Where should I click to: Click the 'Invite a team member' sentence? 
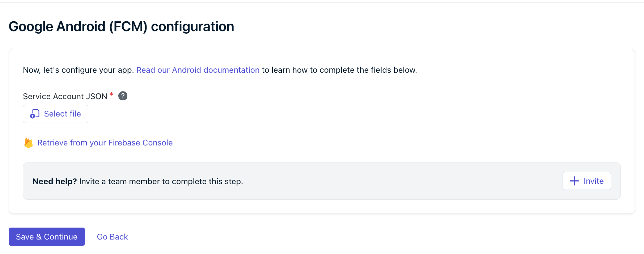[161, 181]
